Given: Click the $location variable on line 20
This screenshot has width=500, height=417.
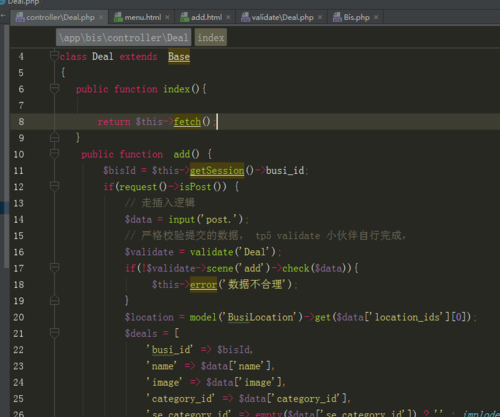Looking at the screenshot, I should coord(149,317).
